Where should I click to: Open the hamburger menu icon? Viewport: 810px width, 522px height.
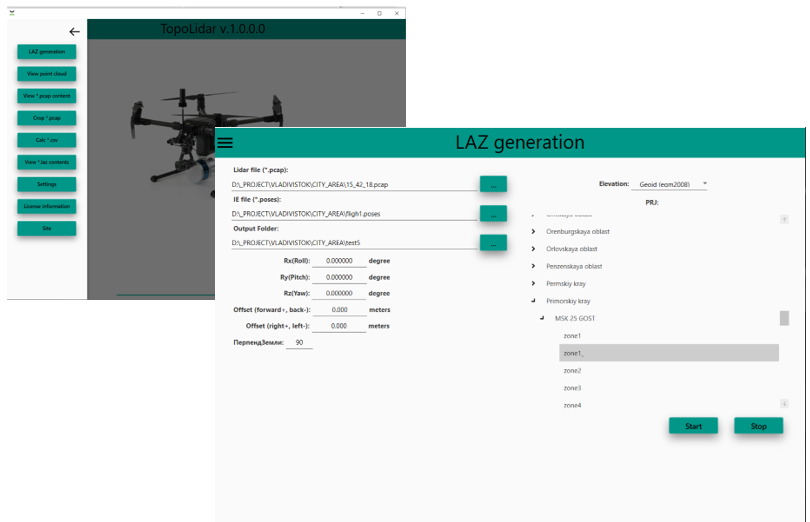pyautogui.click(x=225, y=143)
